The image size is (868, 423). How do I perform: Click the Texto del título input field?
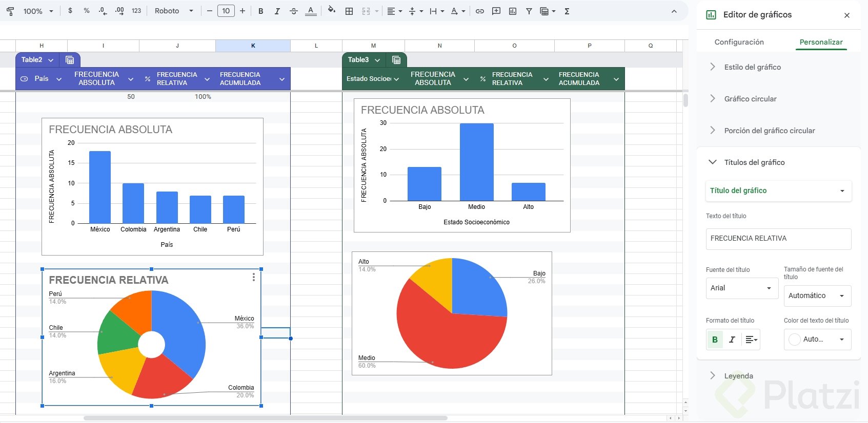pyautogui.click(x=778, y=239)
